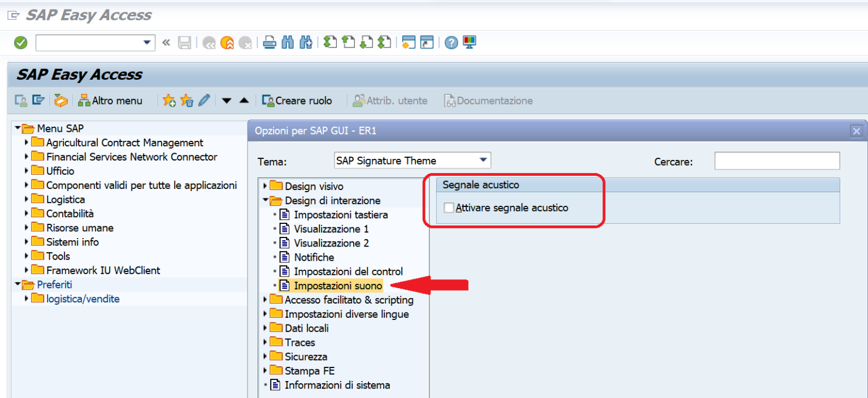
Task: Open the SAP Signature Theme dropdown
Action: pyautogui.click(x=483, y=160)
